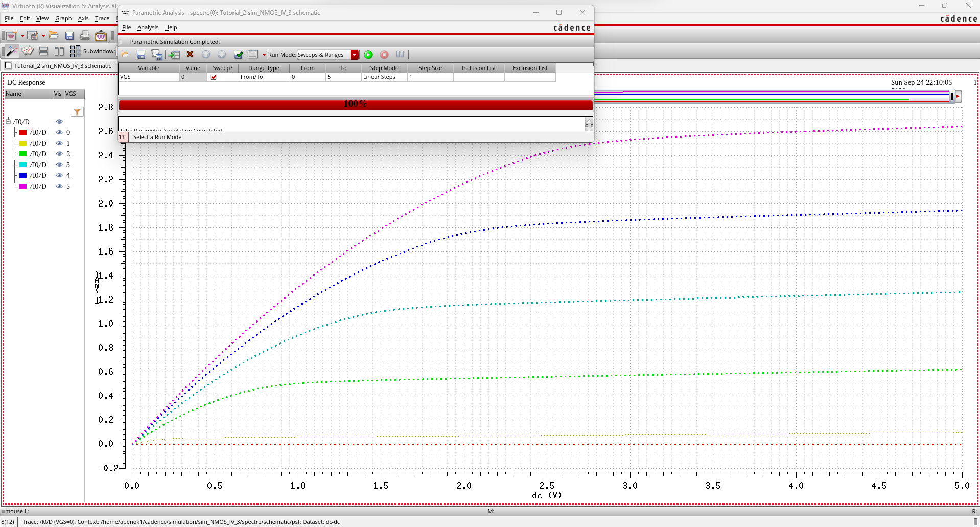Click the log panel scrollbar

[589, 124]
